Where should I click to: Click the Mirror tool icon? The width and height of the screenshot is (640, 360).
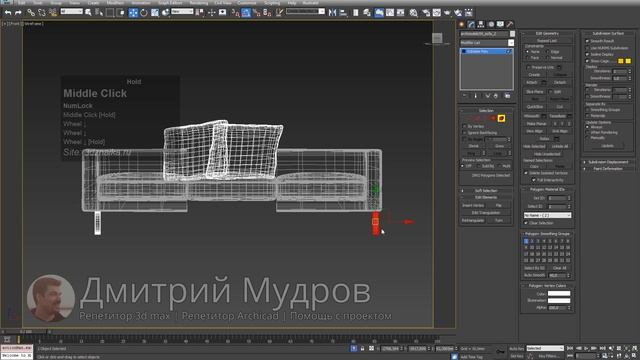(333, 13)
